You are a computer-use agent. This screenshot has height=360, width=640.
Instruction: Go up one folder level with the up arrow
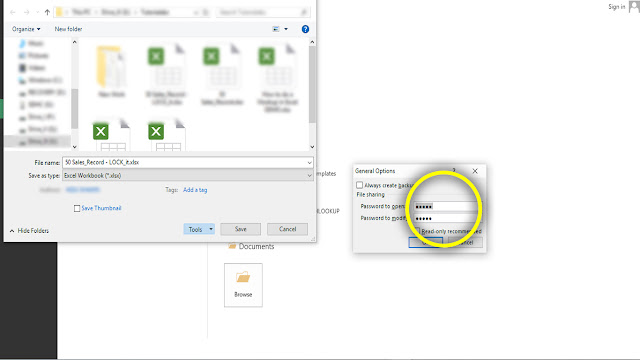(x=47, y=12)
